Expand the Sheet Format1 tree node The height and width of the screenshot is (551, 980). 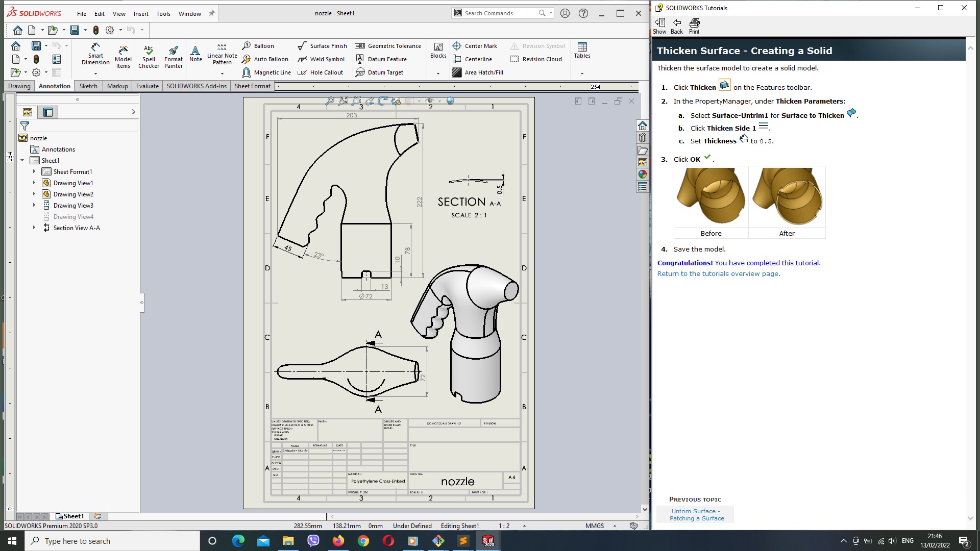click(34, 171)
